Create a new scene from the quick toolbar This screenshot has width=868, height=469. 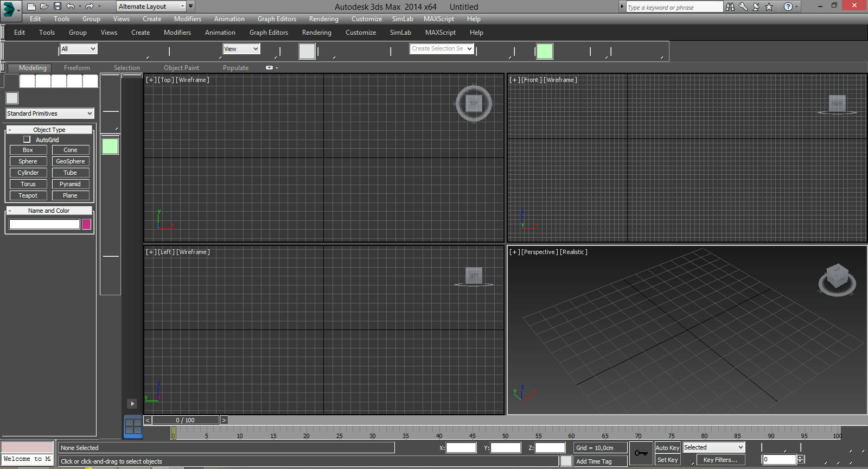point(31,7)
